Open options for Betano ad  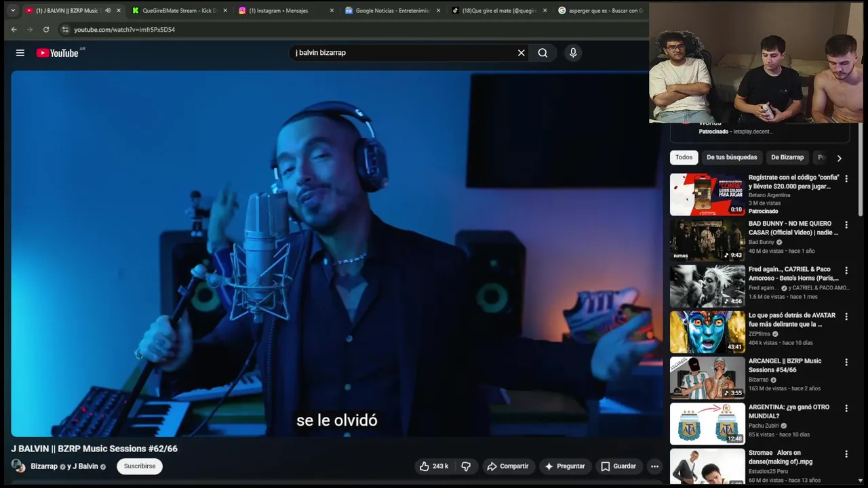(x=846, y=179)
